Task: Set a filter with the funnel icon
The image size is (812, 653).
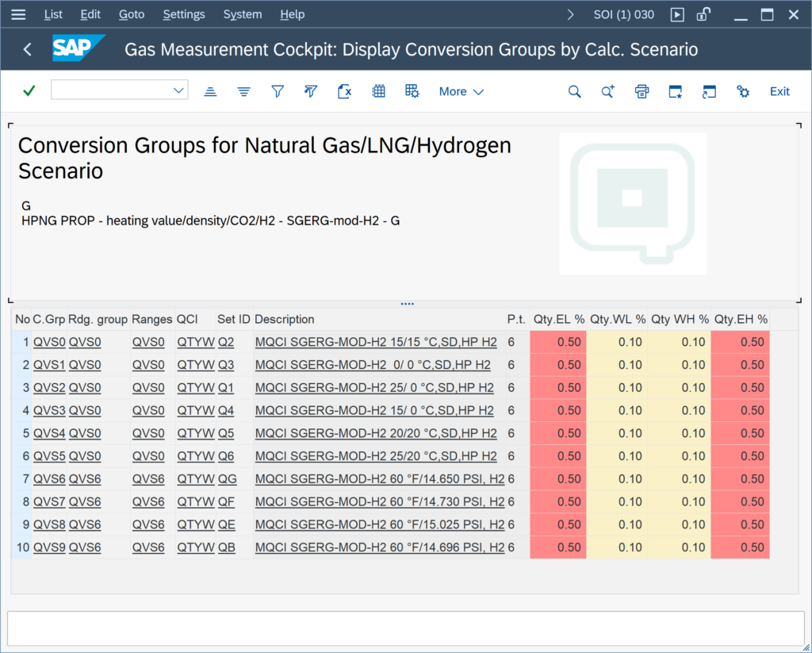Action: [x=278, y=92]
